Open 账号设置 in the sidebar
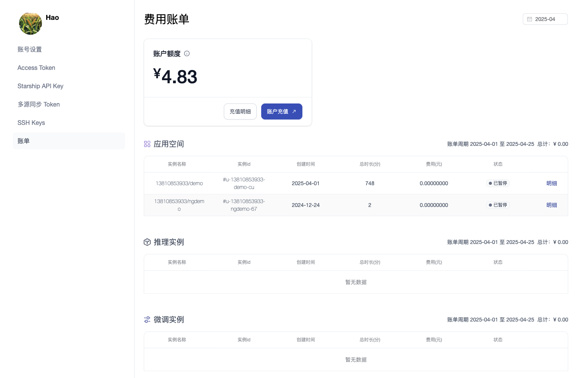The image size is (588, 378). point(30,49)
